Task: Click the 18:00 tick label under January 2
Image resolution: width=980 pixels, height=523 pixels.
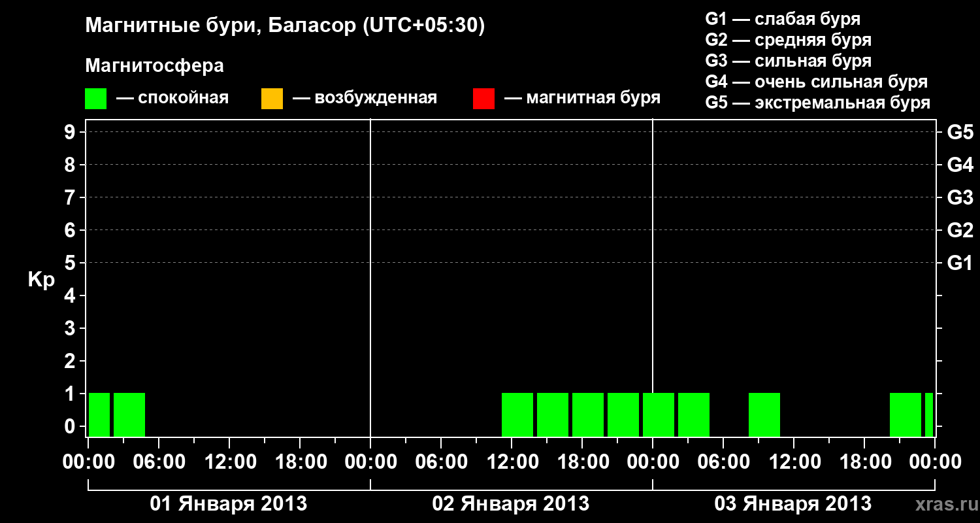Action: [582, 462]
